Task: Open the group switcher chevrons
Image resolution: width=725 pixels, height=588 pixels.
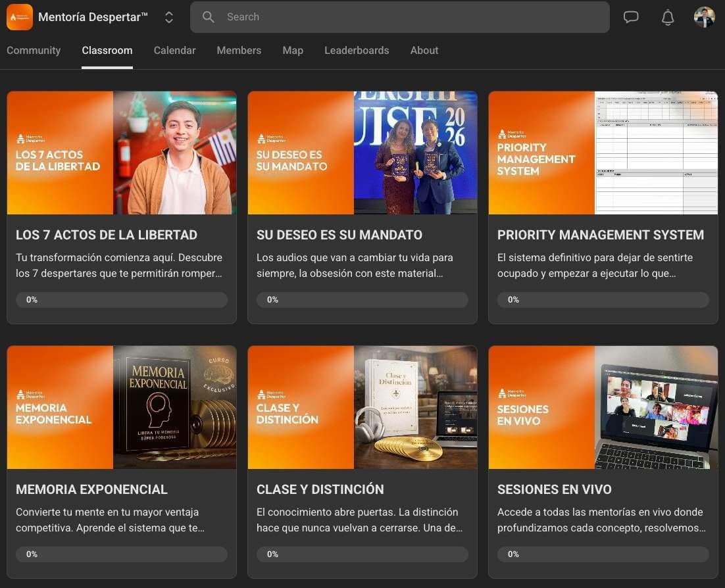Action: click(x=169, y=17)
